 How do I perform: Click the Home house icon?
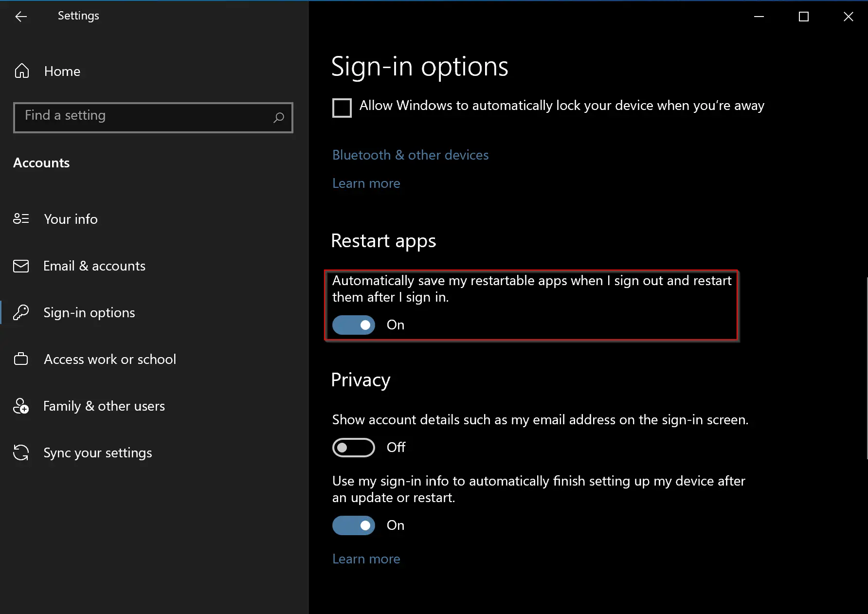pyautogui.click(x=21, y=71)
